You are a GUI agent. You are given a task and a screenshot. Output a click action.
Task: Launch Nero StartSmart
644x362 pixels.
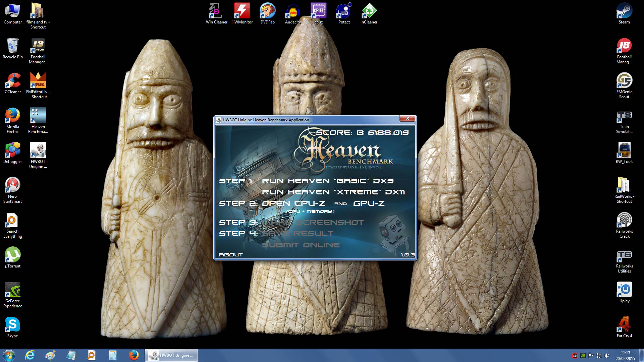click(13, 190)
